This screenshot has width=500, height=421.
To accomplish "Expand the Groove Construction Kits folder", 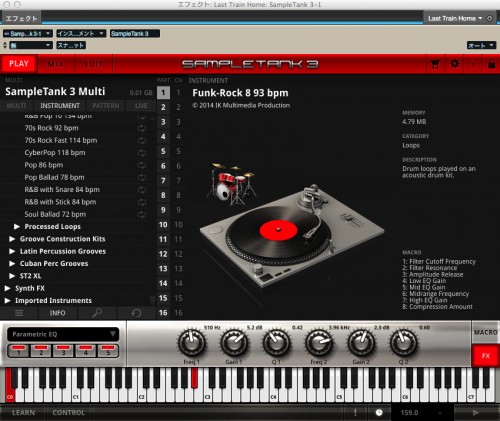I will point(12,239).
